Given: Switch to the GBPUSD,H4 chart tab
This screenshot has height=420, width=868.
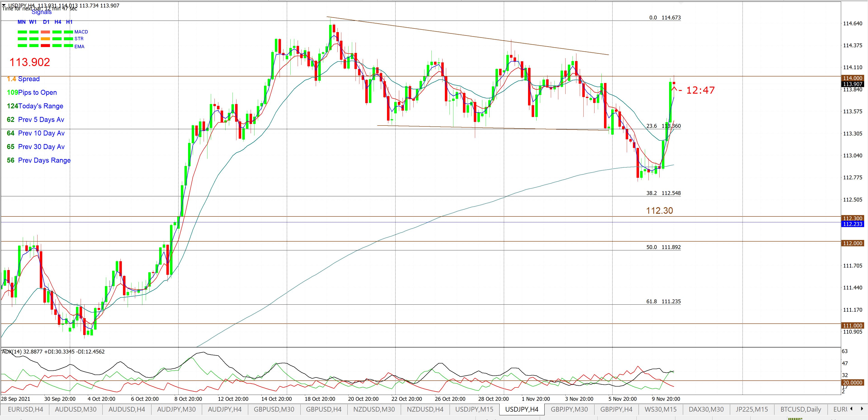Looking at the screenshot, I should point(324,409).
